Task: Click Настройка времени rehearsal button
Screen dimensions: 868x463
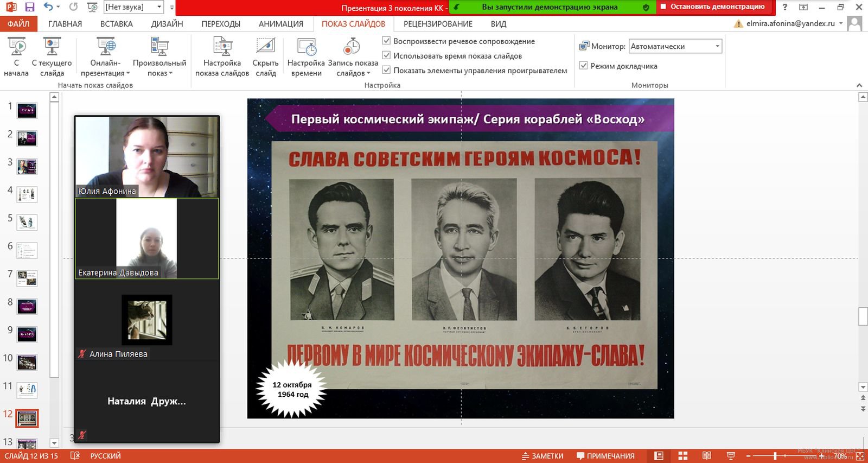Action: pos(306,57)
